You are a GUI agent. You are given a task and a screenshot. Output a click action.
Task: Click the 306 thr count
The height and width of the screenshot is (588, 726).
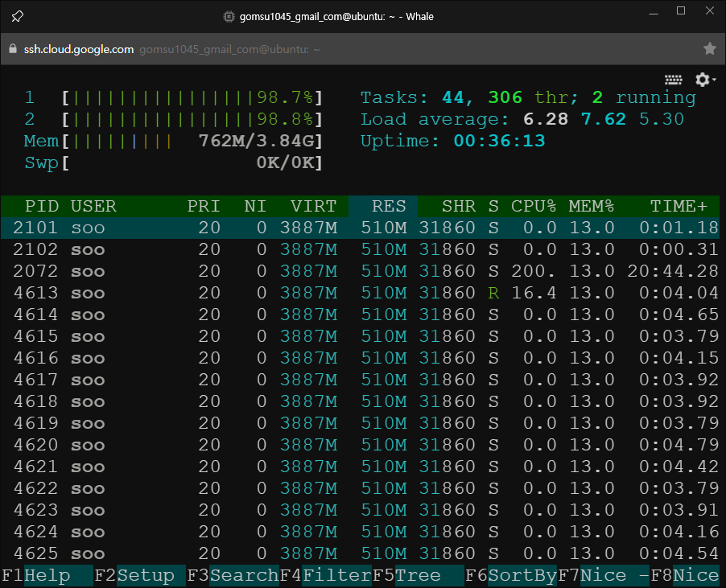click(x=505, y=97)
